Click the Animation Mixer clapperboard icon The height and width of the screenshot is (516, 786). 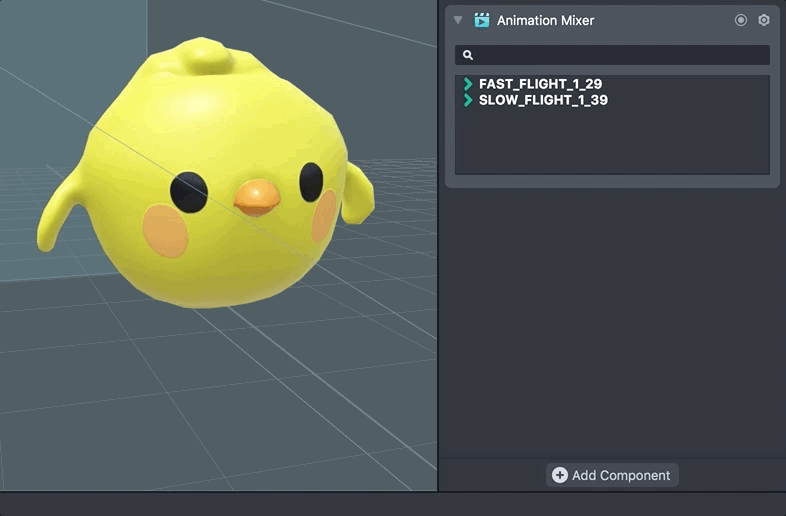[482, 20]
